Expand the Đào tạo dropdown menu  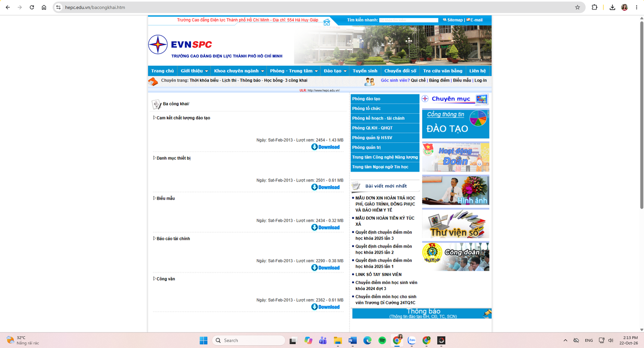click(335, 71)
